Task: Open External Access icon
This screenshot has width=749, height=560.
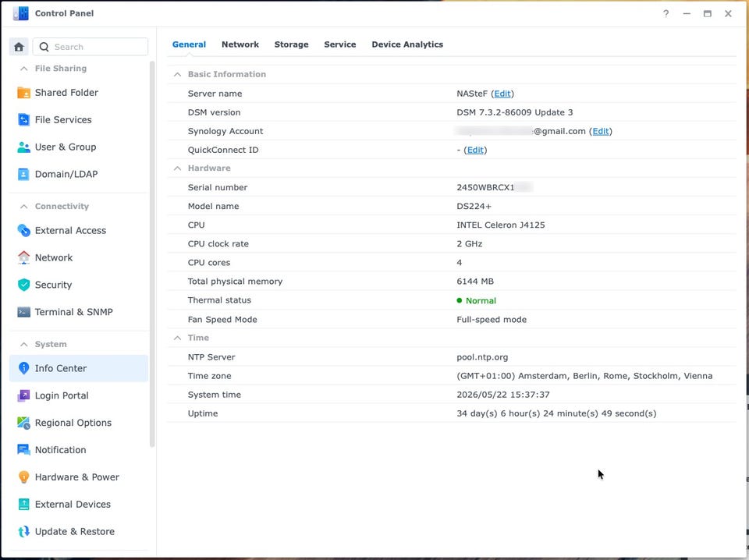Action: [x=23, y=231]
